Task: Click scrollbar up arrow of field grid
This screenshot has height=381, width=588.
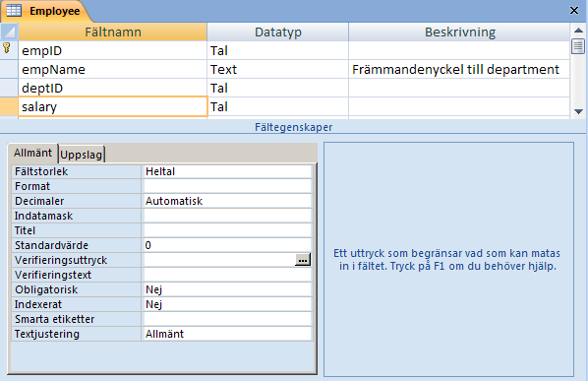Action: [578, 31]
